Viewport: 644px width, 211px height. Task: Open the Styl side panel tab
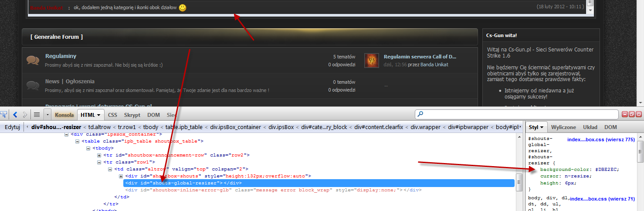(x=536, y=127)
